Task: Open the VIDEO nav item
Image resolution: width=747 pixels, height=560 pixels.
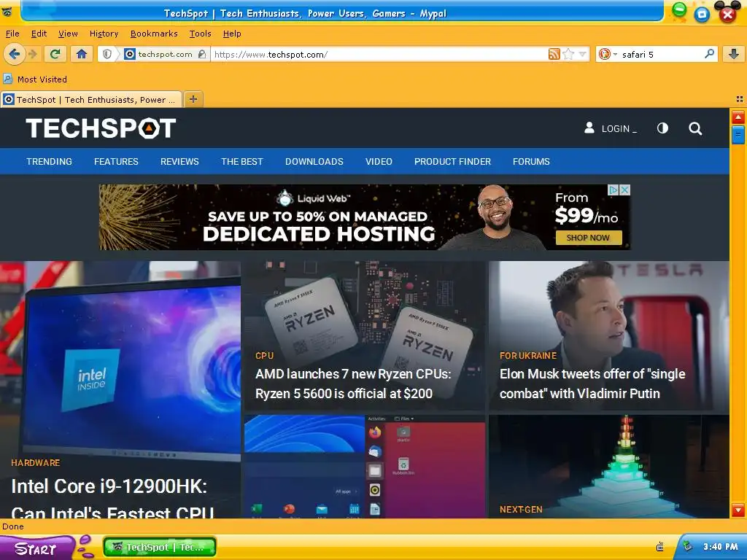Action: (379, 161)
